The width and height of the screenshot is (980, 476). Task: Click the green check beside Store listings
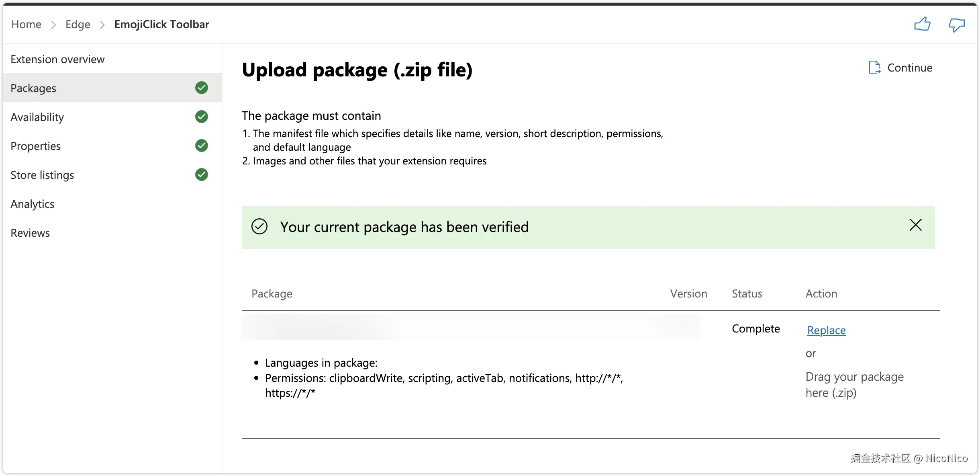[202, 174]
